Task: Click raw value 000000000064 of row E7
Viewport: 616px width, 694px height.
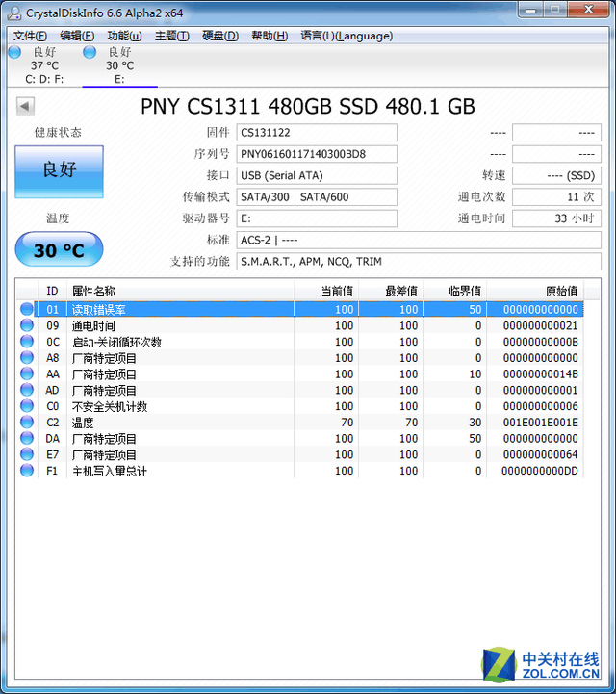Action: [540, 454]
